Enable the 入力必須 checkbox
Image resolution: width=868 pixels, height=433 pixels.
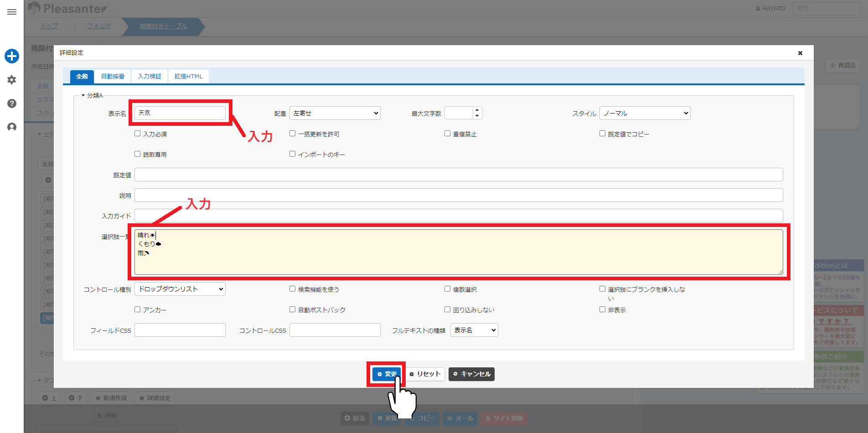pos(137,134)
